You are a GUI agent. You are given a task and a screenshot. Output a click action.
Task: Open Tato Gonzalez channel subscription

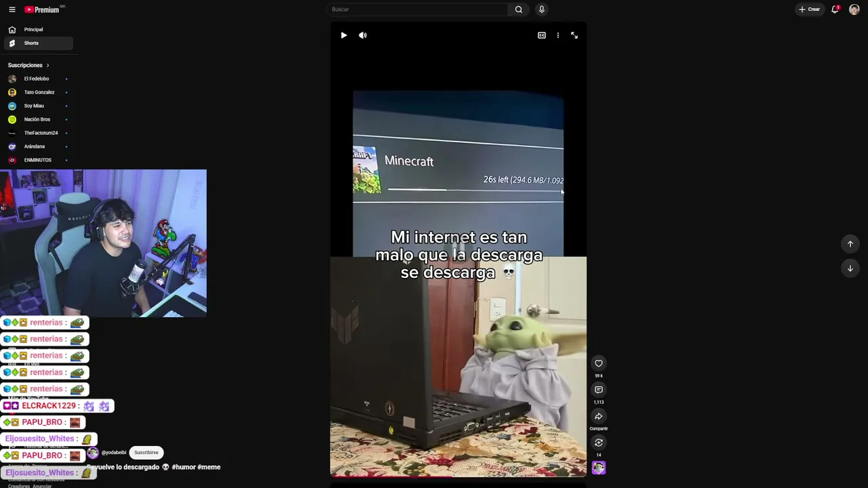(x=38, y=92)
